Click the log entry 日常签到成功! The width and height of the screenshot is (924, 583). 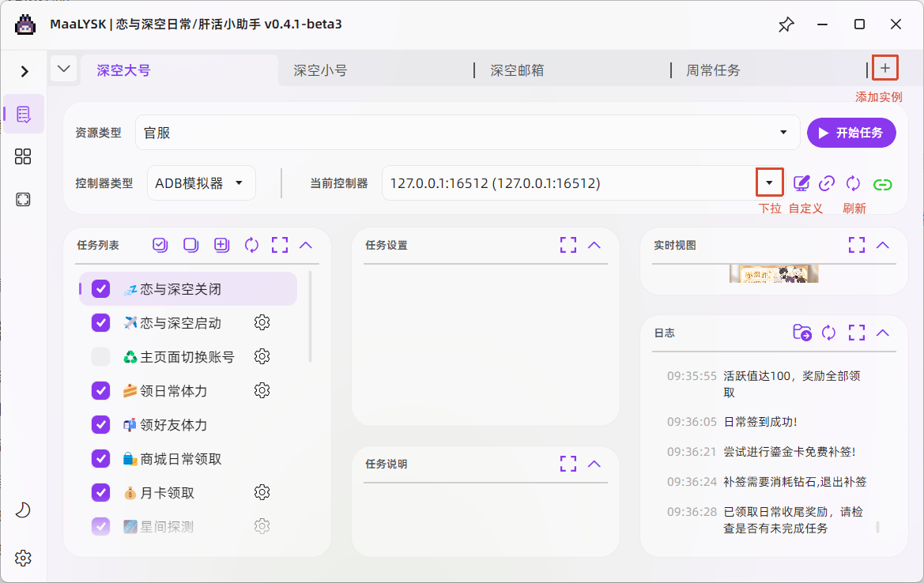coord(760,422)
